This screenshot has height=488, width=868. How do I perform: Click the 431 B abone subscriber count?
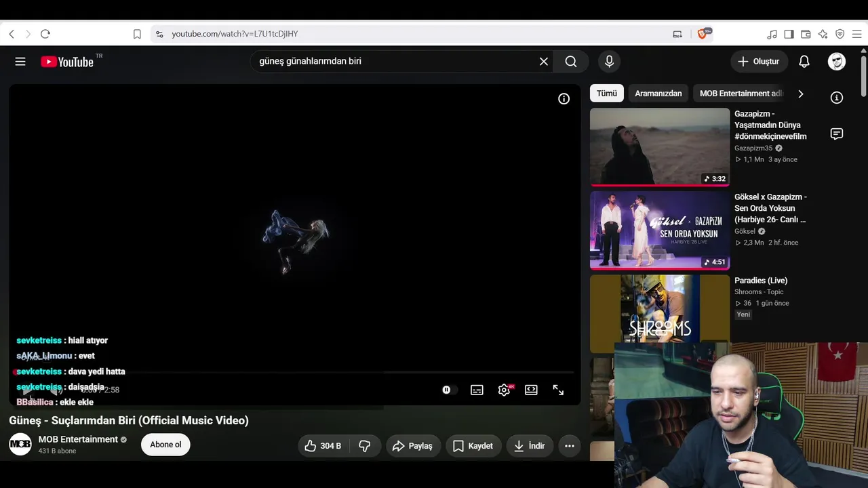coord(57,451)
